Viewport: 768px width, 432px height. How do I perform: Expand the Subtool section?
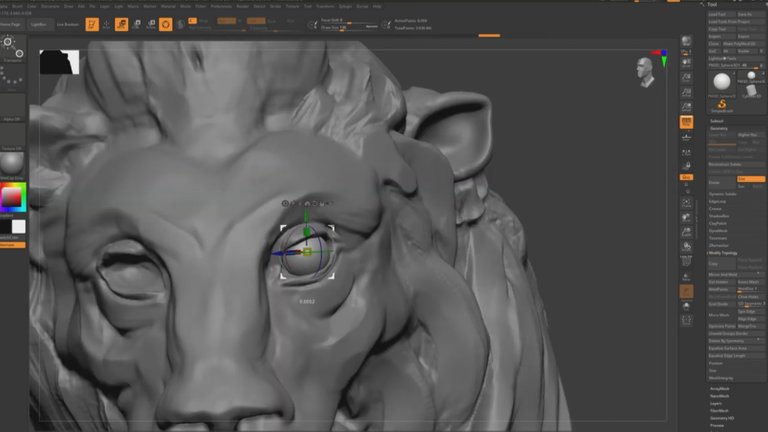point(717,121)
